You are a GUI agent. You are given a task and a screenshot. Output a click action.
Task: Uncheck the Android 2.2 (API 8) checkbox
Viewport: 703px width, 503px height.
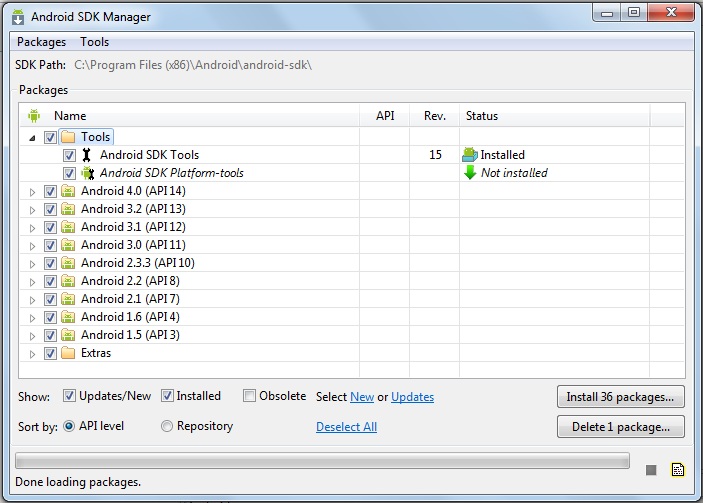50,281
